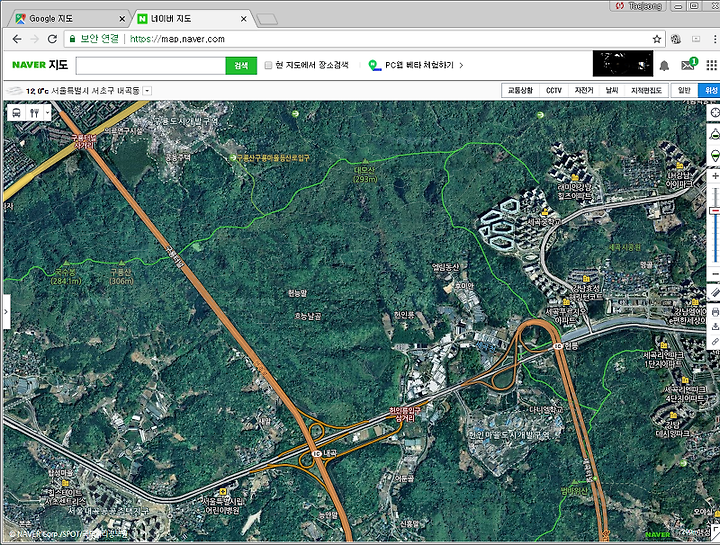Viewport: 720px width, 545px height.
Task: Open the location dropdown next to 내곡동
Action: (x=147, y=90)
